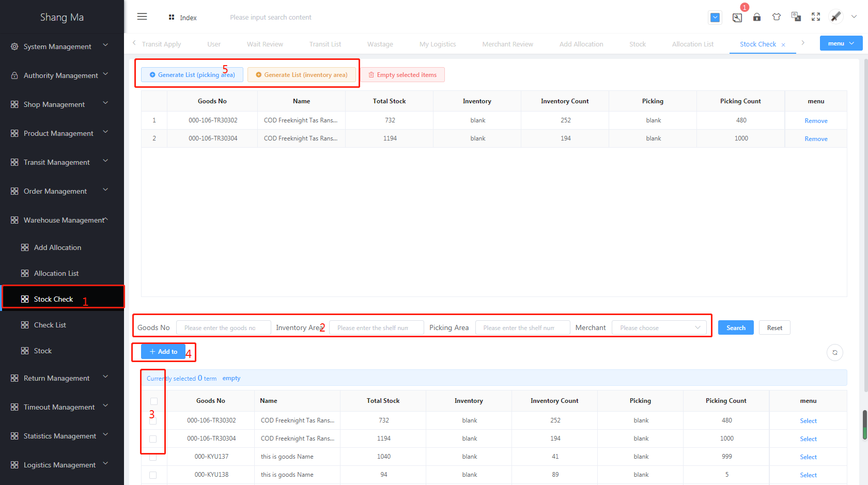Click the Stock Check sidebar icon
Screen dimensions: 868x485
click(25, 299)
